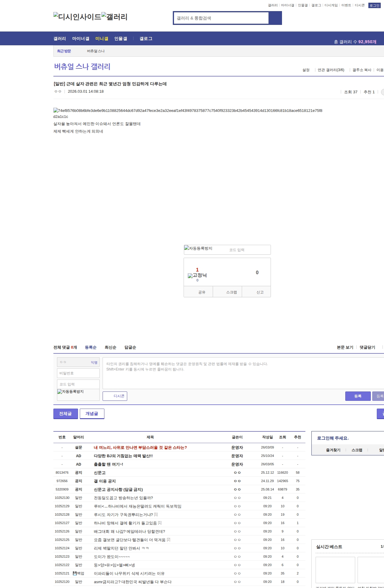Viewport: 384px width, 588px height.
Task: Open post '신문고 공지사항 (답글 금지)'
Action: click(x=118, y=489)
